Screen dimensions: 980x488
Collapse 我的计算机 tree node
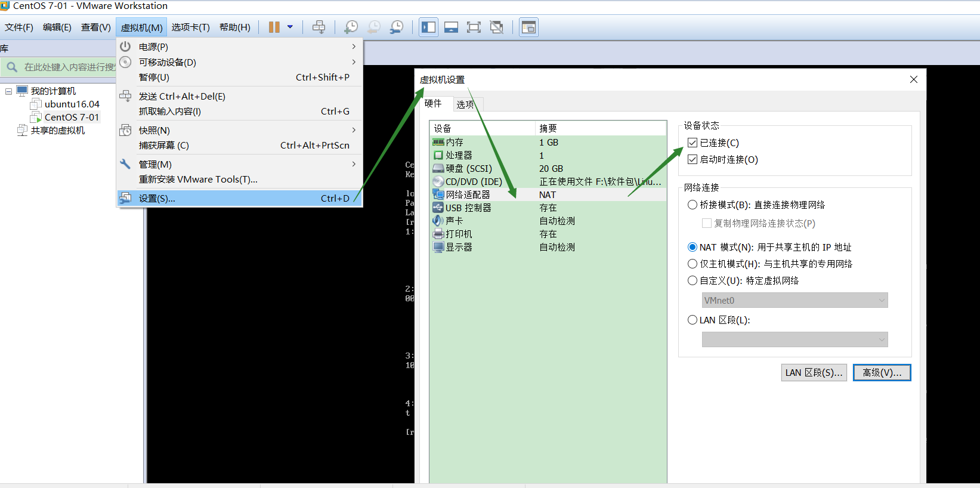click(8, 91)
